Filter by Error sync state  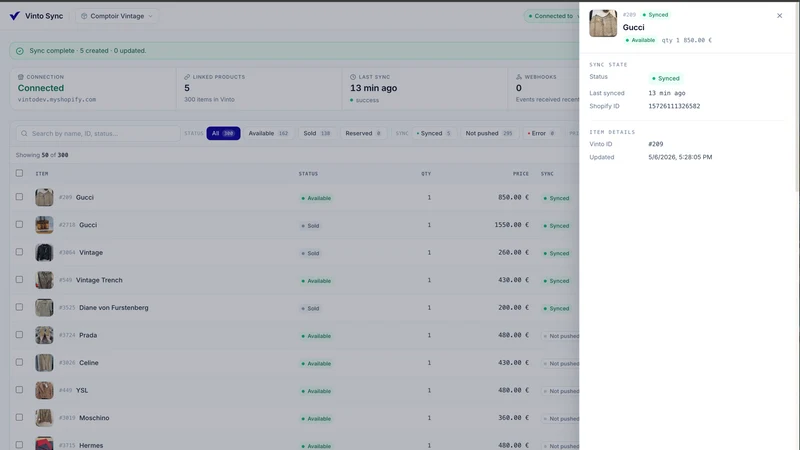(x=541, y=133)
